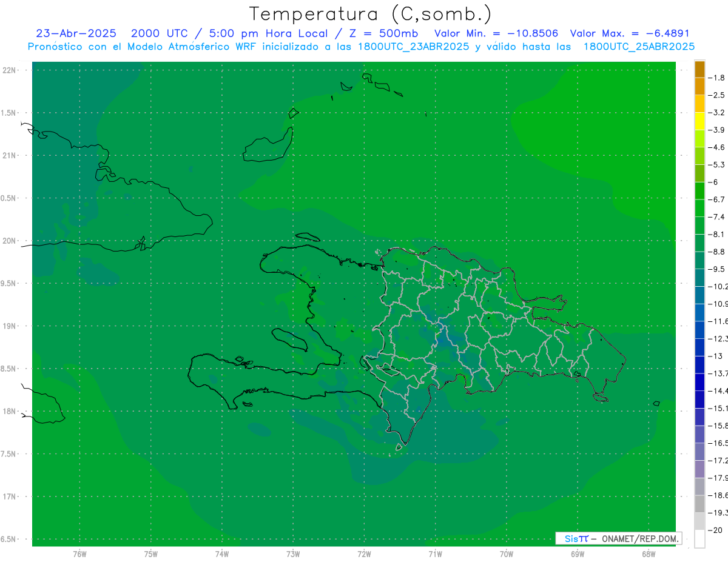Click the '17N' latitude axis label
The image size is (728, 562).
click(x=8, y=497)
